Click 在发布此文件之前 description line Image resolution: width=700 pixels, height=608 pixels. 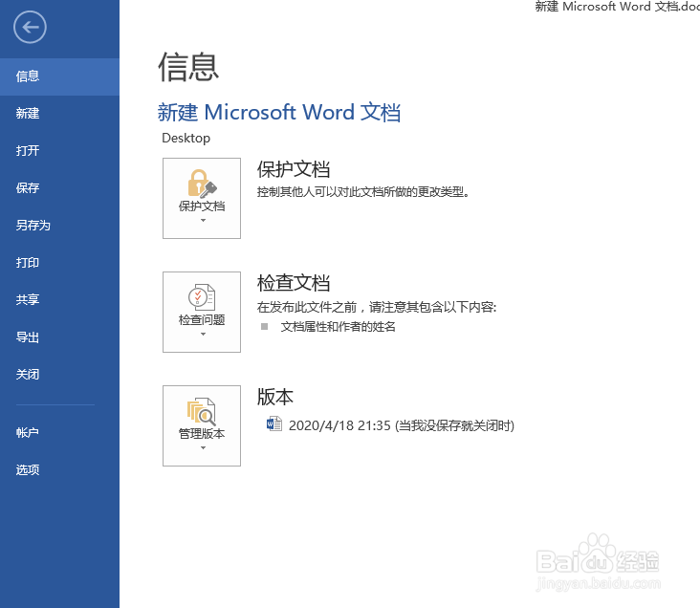tap(377, 307)
